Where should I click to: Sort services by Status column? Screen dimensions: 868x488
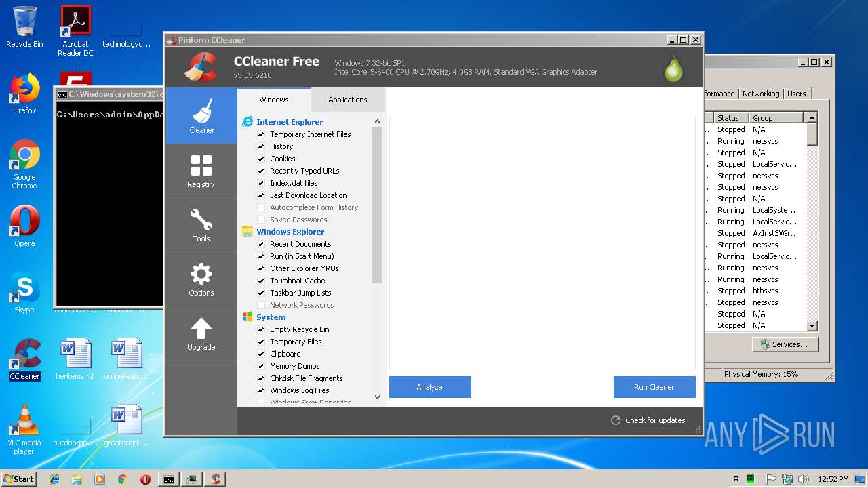tap(731, 117)
